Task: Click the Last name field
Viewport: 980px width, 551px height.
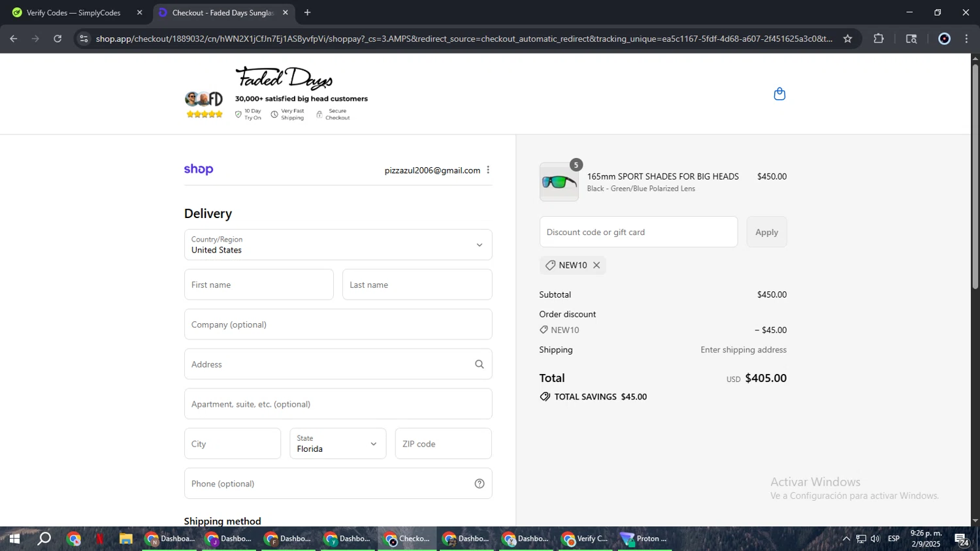Action: (x=417, y=285)
